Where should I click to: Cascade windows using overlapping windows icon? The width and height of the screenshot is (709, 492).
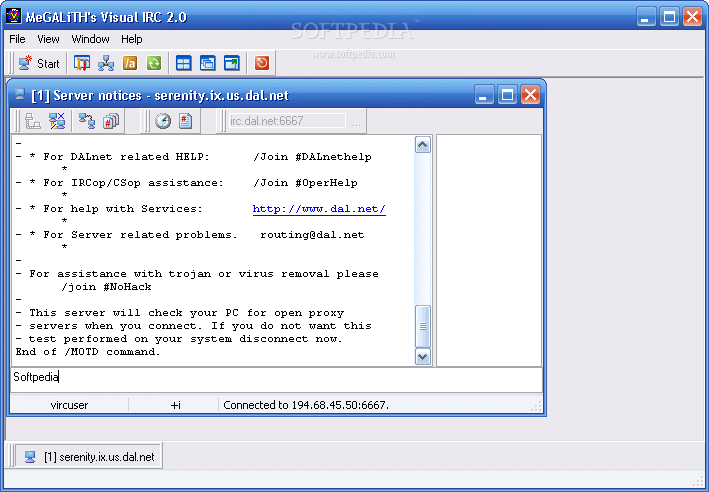[x=208, y=63]
